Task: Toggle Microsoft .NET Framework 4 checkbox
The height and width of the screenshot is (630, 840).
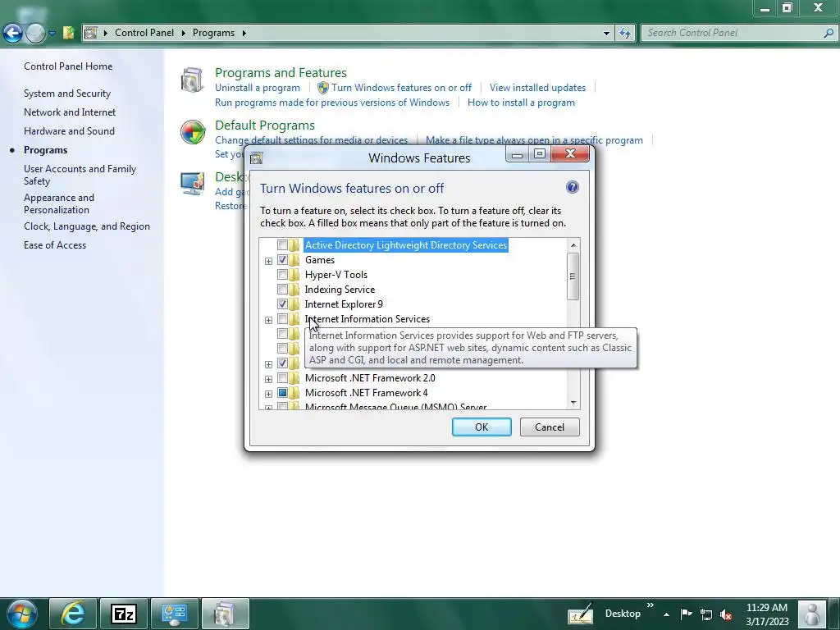Action: (282, 393)
